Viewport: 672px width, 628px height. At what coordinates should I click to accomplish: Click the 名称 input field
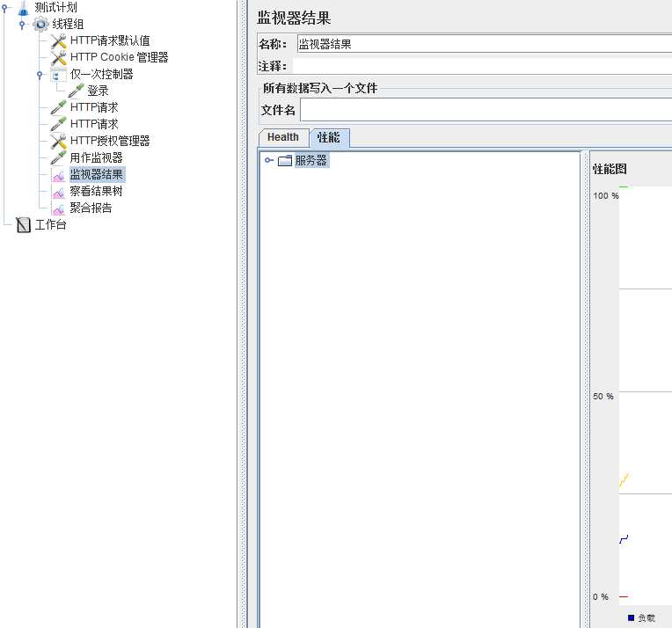click(485, 44)
